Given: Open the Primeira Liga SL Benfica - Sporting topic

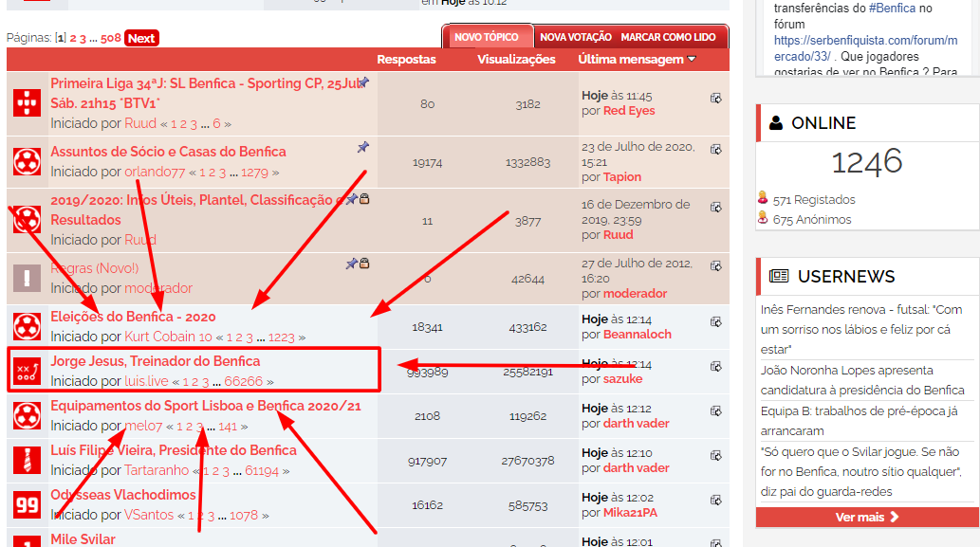Looking at the screenshot, I should (x=206, y=93).
